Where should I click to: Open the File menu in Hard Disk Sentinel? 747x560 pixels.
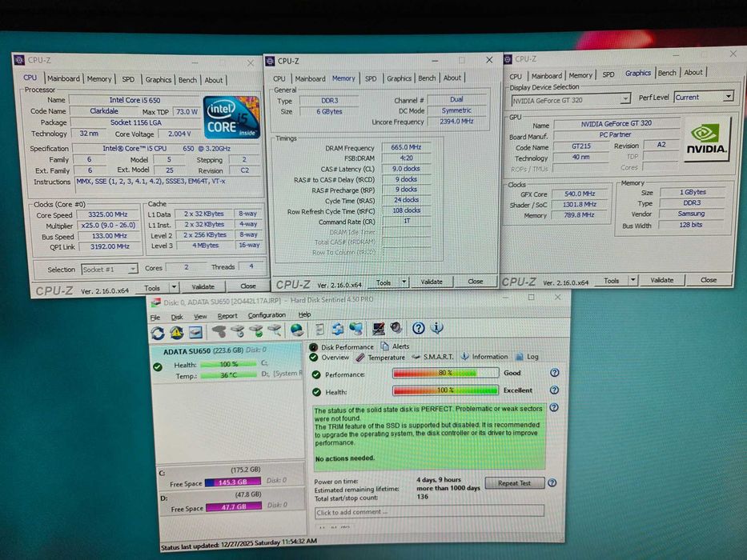[155, 317]
